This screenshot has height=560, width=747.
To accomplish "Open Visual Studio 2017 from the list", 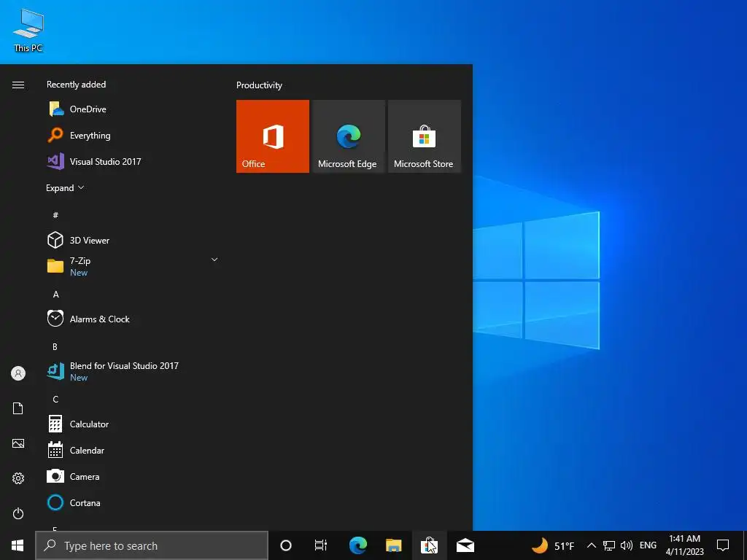I will (133, 161).
